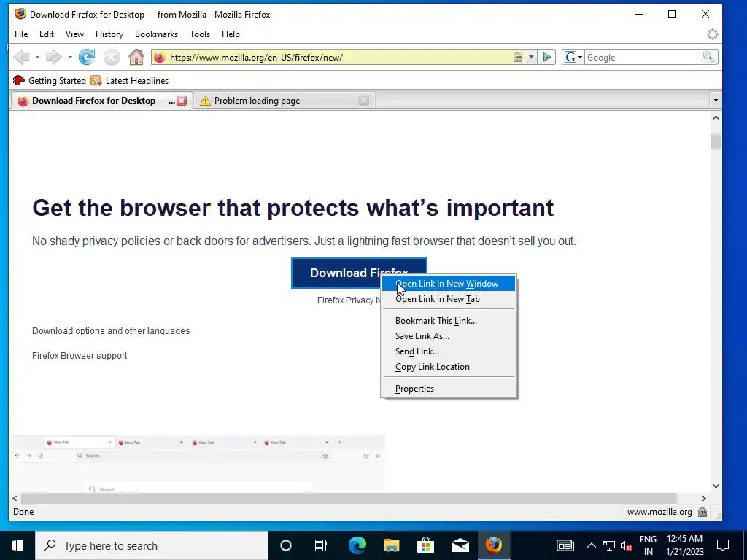747x560 pixels.
Task: Click the Stop loading icon
Action: click(x=112, y=57)
